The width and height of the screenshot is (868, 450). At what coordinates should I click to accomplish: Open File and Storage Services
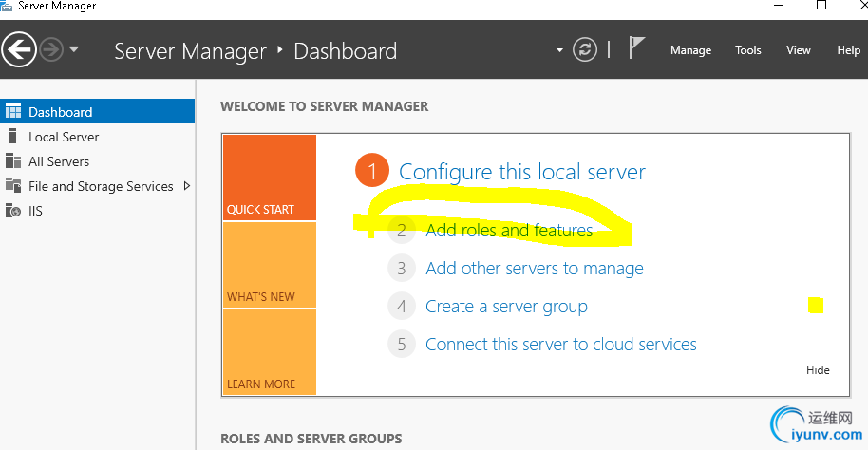click(x=98, y=186)
